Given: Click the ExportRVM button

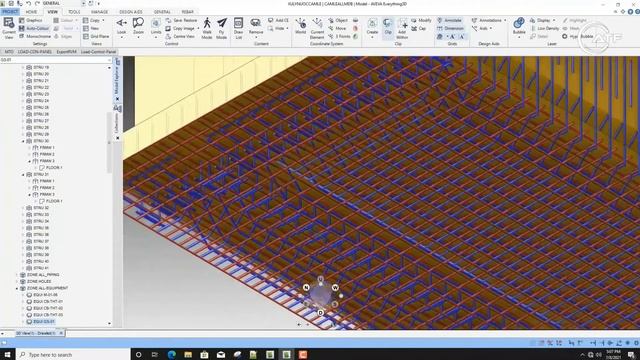Looking at the screenshot, I should point(67,52).
